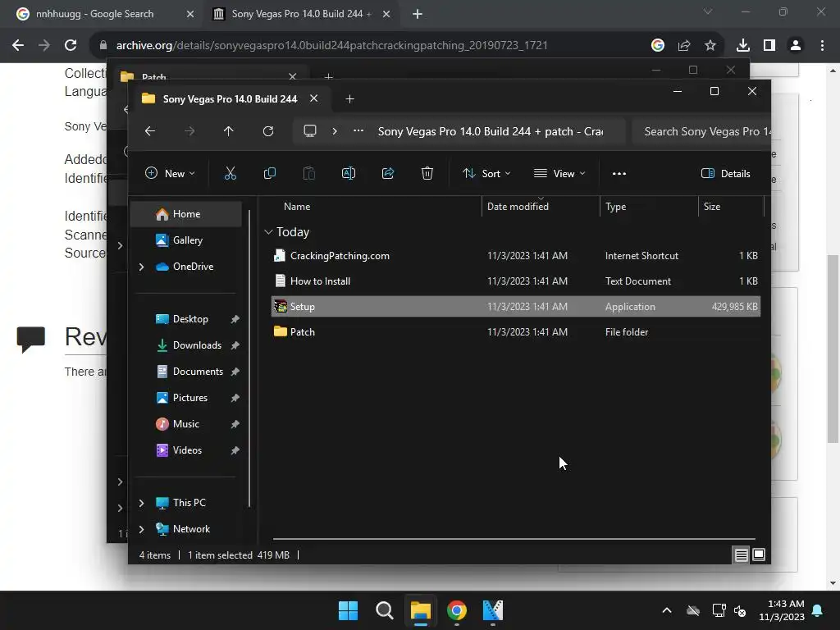Click the address bar ellipsis breadcrumb button

pyautogui.click(x=358, y=131)
